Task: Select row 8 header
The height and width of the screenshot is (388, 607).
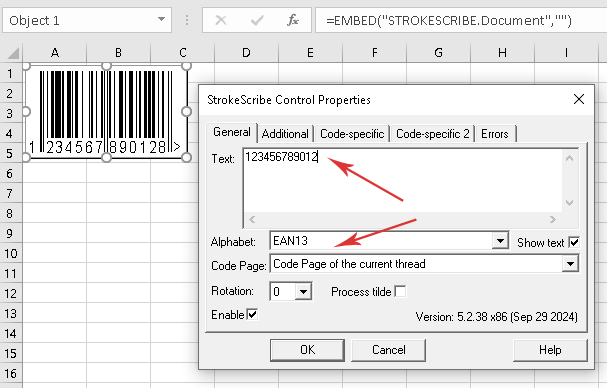Action: point(10,214)
